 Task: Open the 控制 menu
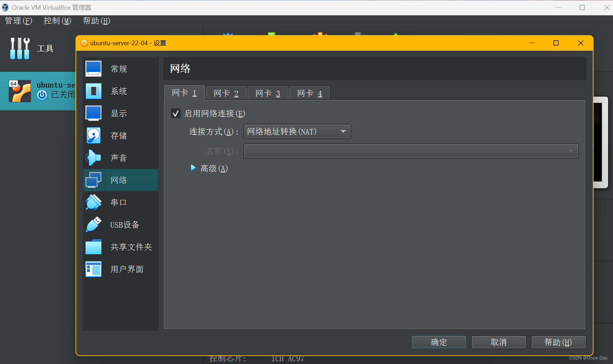[x=57, y=21]
